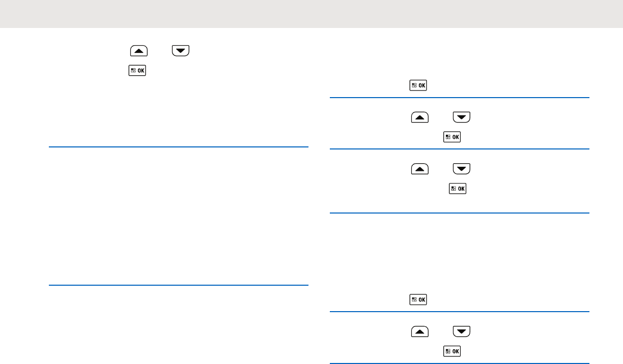Viewport: 623px width, 364px height.
Task: Click the standalone OK icon in lower right column
Action: coord(419,300)
